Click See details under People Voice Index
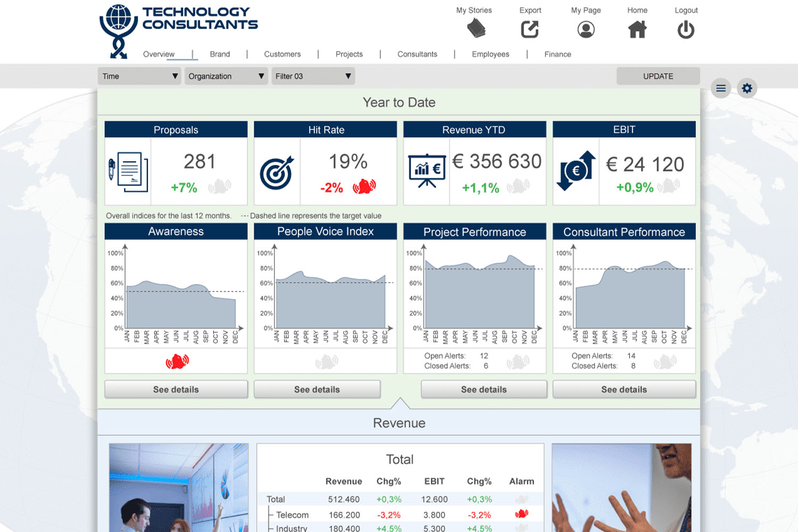The height and width of the screenshot is (532, 798). click(317, 389)
